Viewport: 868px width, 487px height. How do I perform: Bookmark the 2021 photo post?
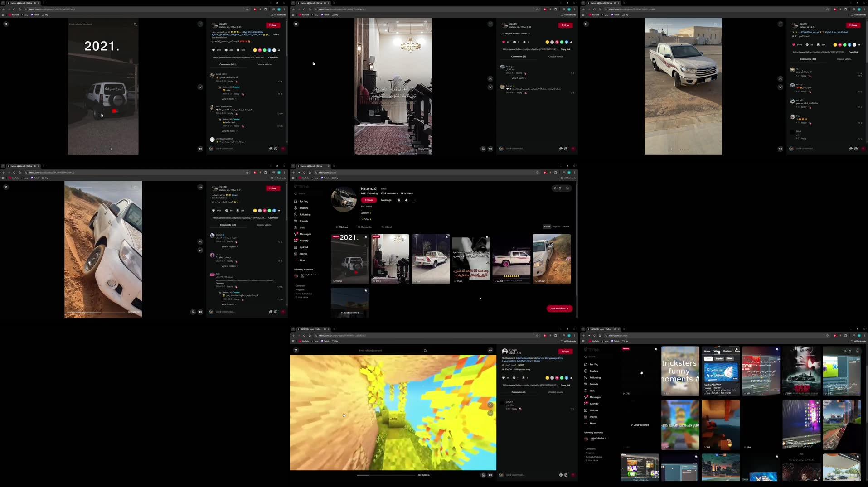pyautogui.click(x=238, y=50)
